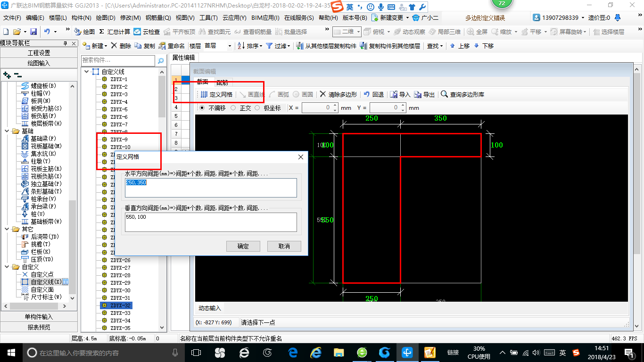644x362 pixels.
Task: Click 选择楼层 toolbar item
Action: 608,32
